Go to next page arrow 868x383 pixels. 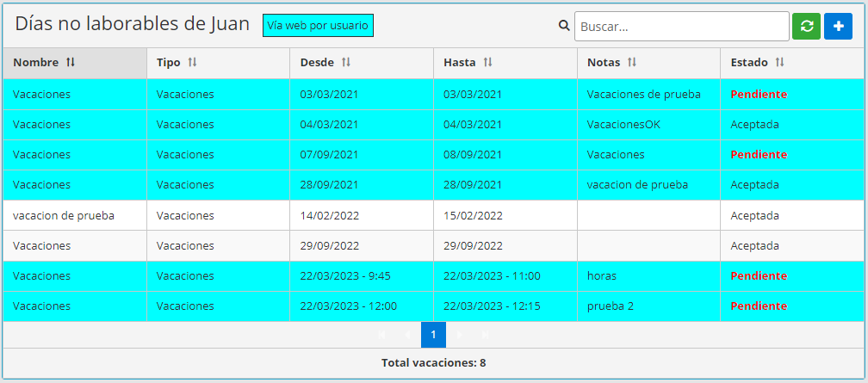pyautogui.click(x=460, y=335)
